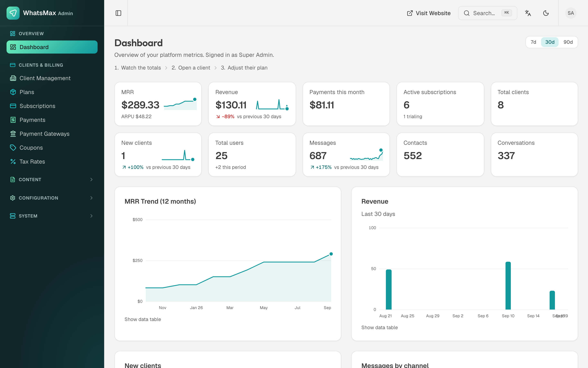Expand the Content section chevron
Viewport: 588px width, 368px height.
(91, 179)
